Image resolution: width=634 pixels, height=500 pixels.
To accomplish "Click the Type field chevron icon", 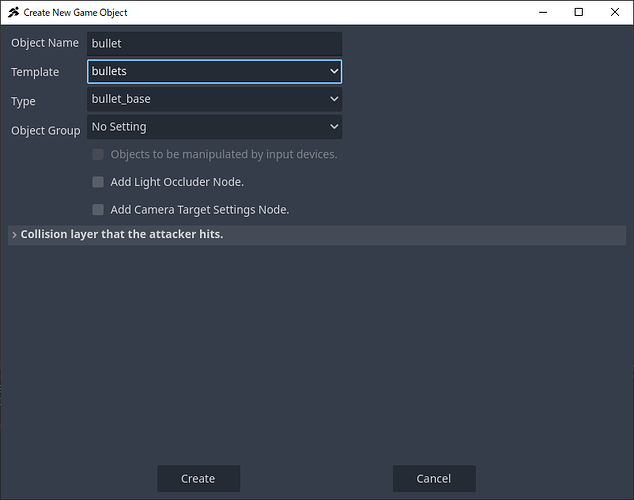I will click(x=334, y=99).
